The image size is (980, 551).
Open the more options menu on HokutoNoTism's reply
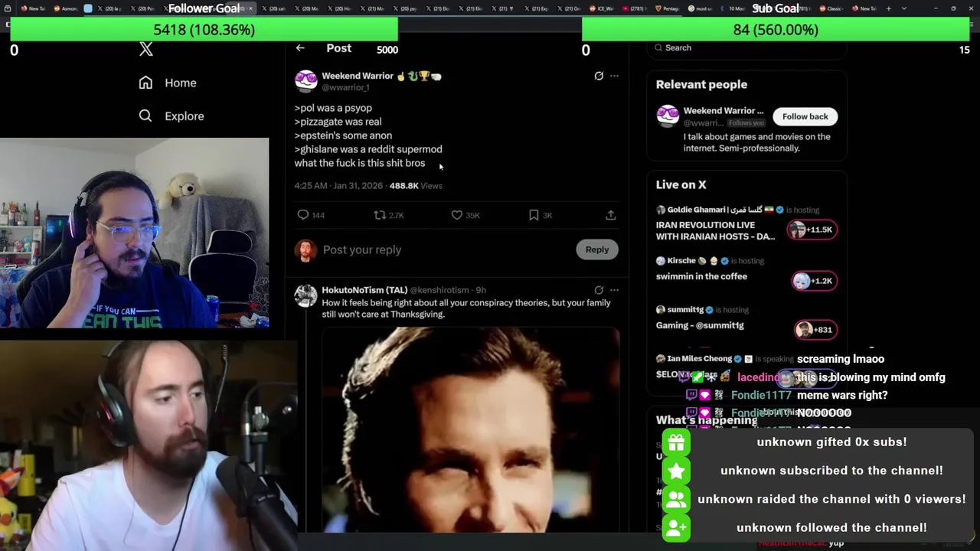point(614,290)
